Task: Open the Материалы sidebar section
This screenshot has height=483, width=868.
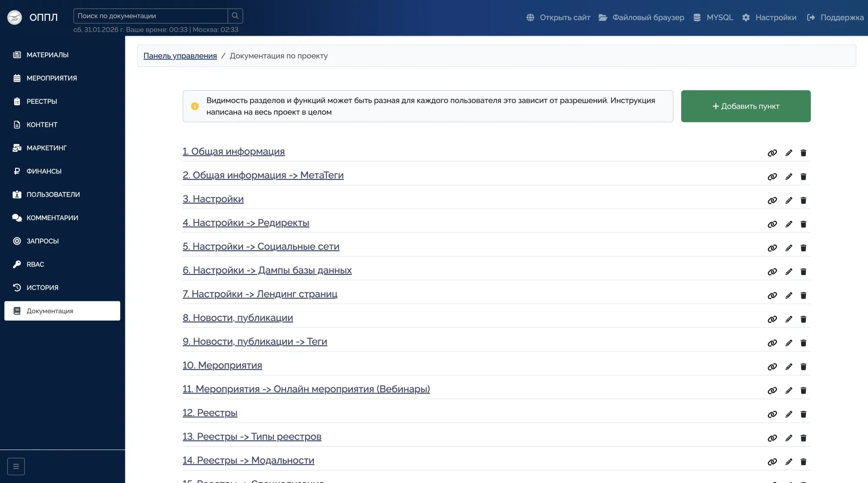Action: [47, 55]
